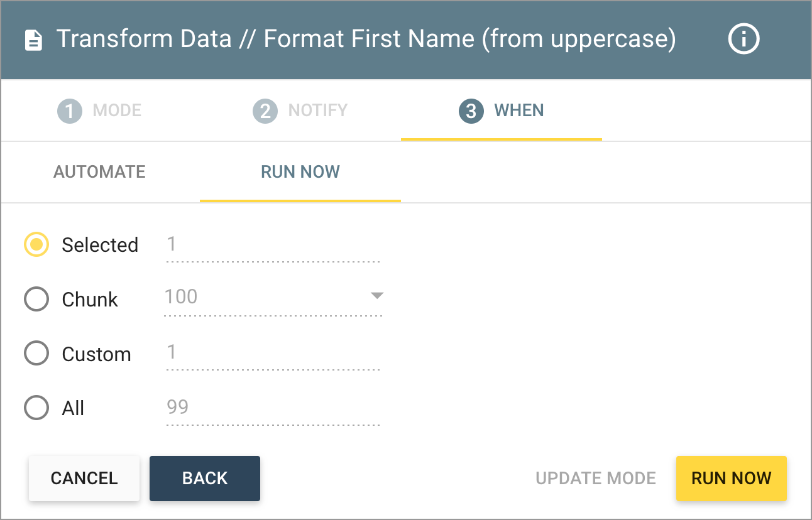
Task: Select the Selected radio button
Action: tap(36, 244)
